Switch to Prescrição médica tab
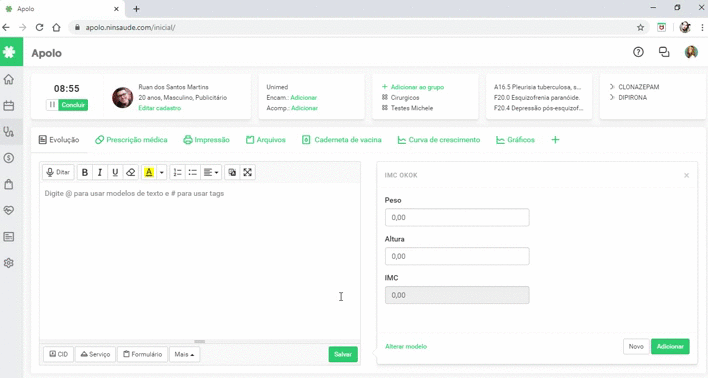This screenshot has height=378, width=708. pyautogui.click(x=131, y=140)
